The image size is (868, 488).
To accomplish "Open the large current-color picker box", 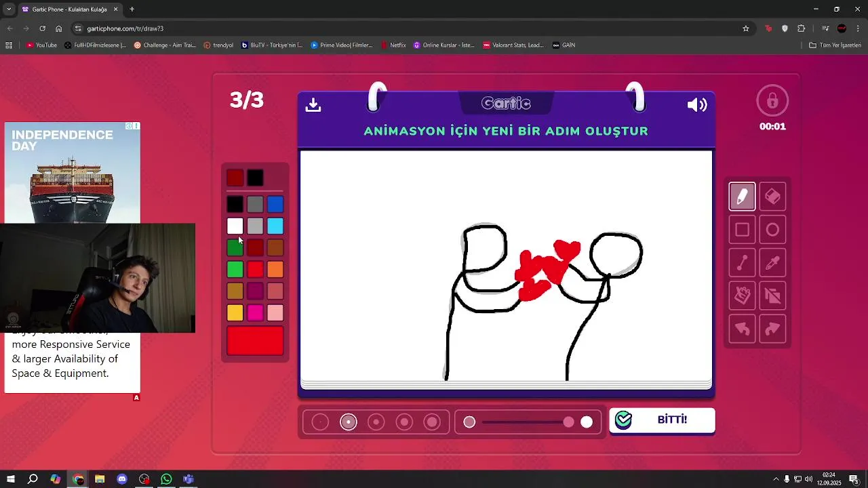I will 255,341.
